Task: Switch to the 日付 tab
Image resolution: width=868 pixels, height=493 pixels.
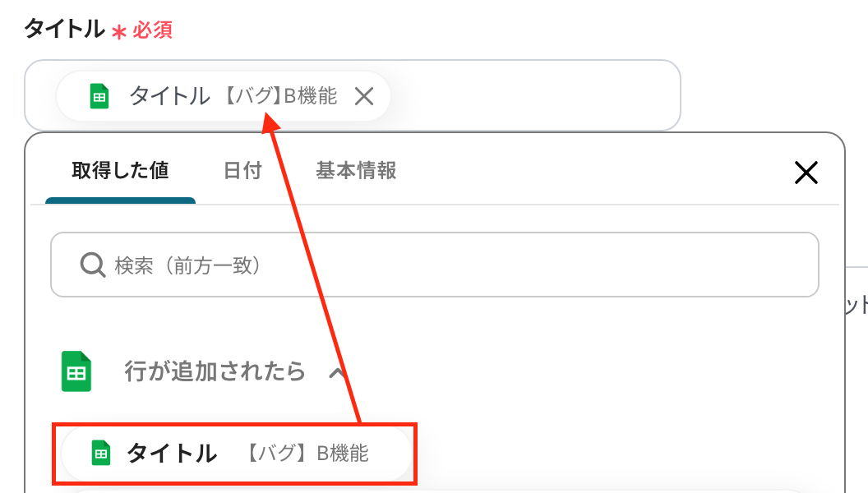Action: 242,170
